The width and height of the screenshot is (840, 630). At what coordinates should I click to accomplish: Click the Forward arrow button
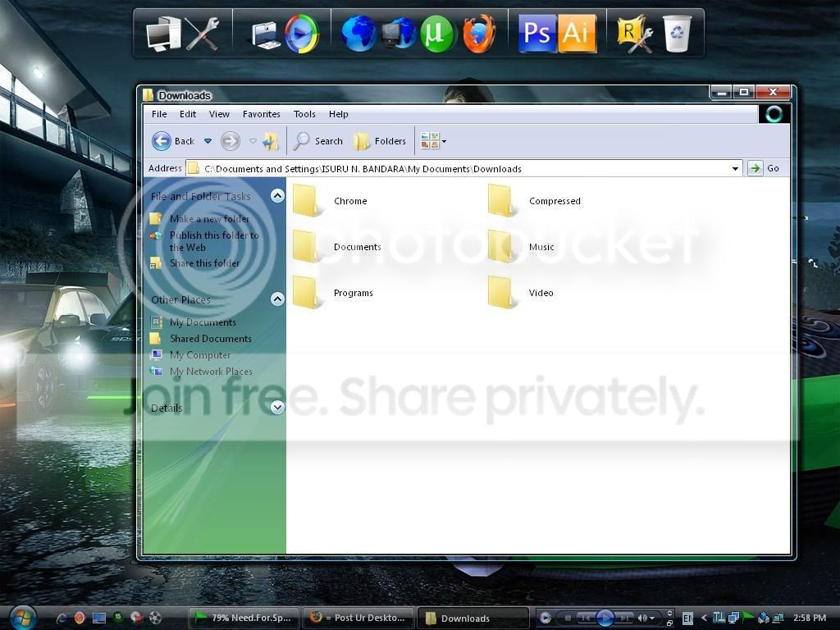(x=231, y=141)
